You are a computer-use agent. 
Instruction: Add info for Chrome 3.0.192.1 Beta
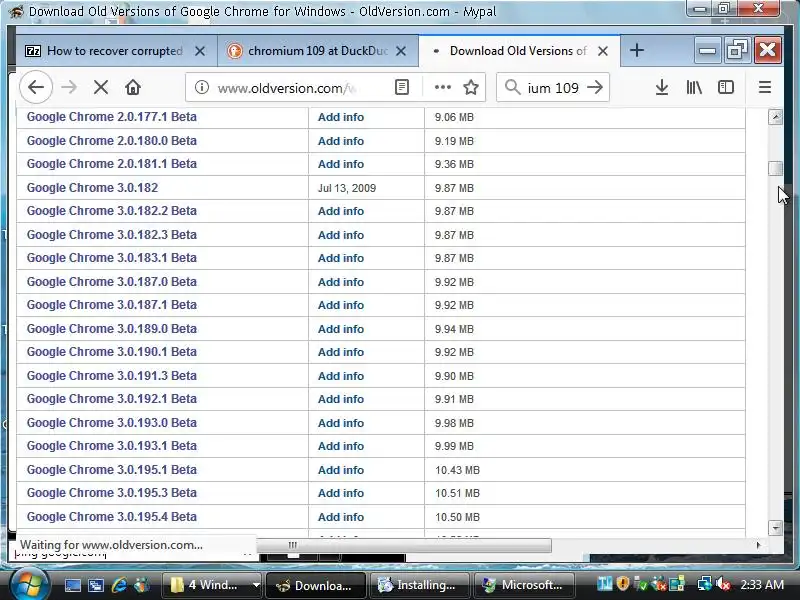pyautogui.click(x=341, y=398)
